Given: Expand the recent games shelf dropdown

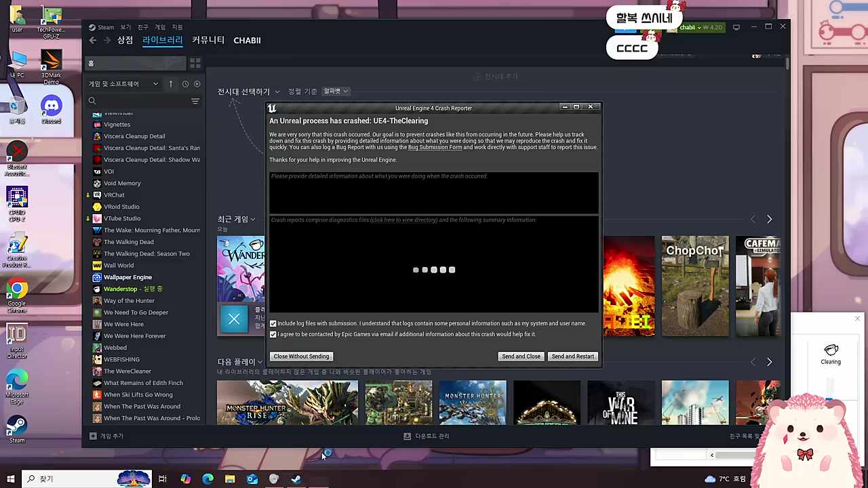Looking at the screenshot, I should 236,219.
